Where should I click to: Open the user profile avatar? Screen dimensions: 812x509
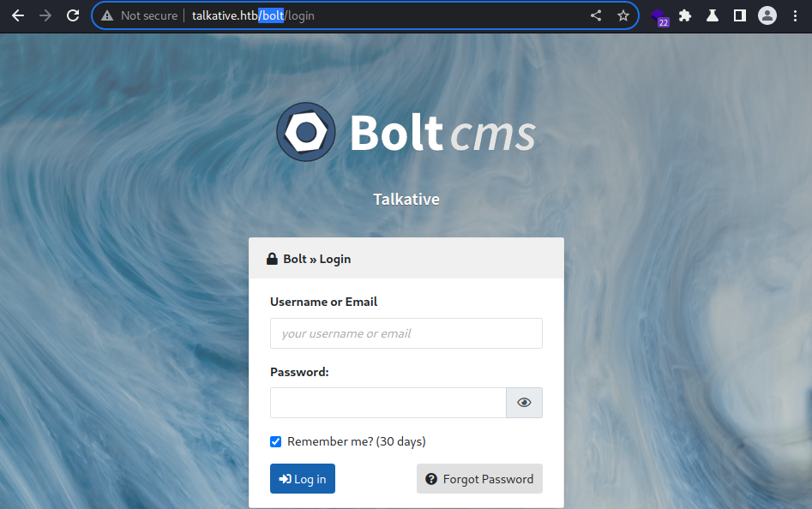pos(767,15)
